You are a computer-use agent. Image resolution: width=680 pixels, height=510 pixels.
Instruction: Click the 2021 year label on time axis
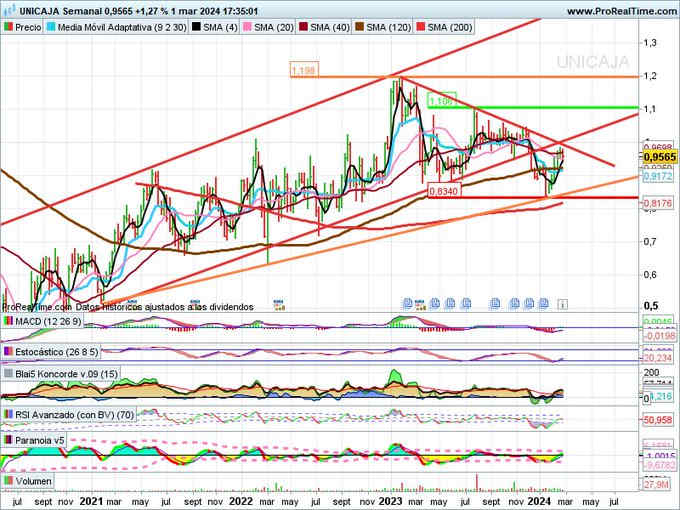(91, 501)
